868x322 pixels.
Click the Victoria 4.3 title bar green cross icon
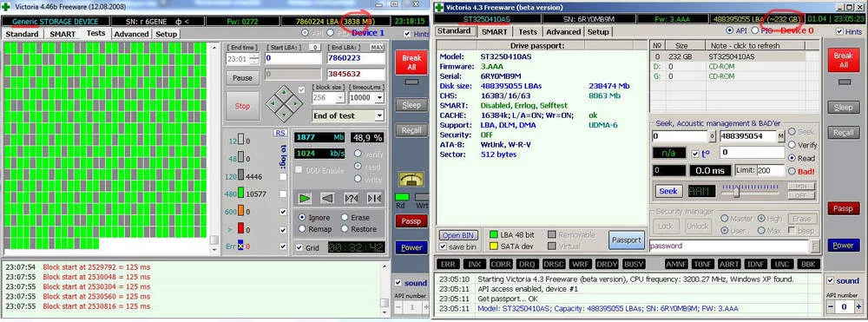point(439,7)
